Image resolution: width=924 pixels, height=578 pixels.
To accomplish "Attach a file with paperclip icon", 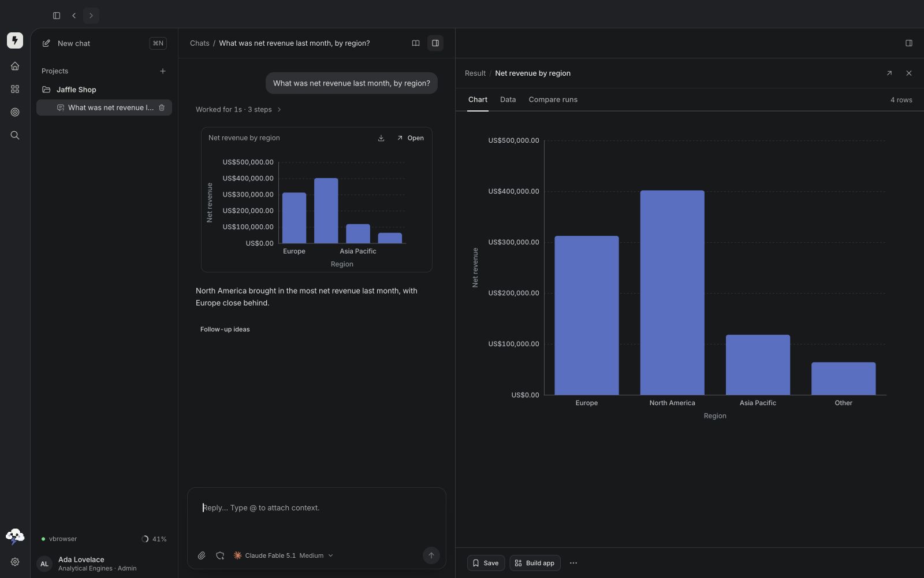I will [202, 555].
